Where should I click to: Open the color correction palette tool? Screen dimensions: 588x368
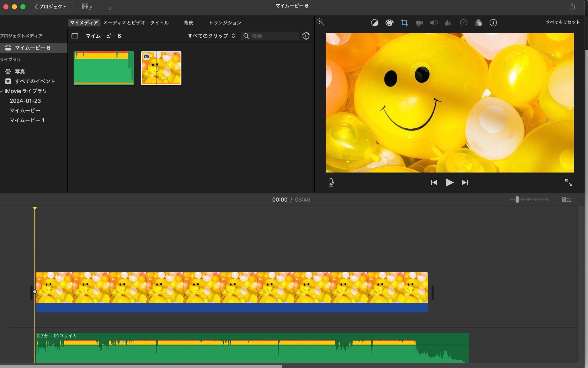point(389,23)
